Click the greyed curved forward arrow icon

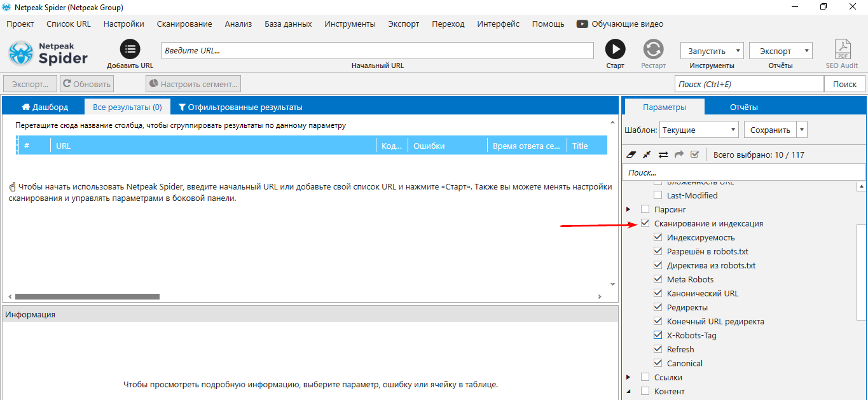[x=679, y=154]
